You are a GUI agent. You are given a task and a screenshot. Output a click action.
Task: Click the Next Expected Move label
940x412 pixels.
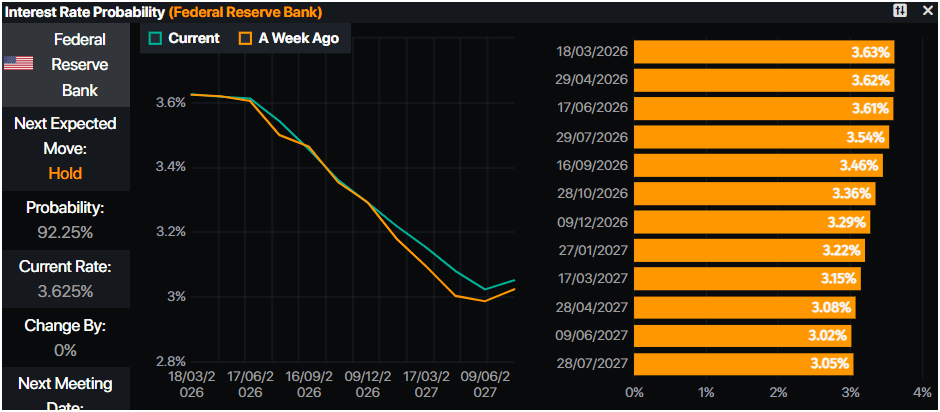point(65,136)
